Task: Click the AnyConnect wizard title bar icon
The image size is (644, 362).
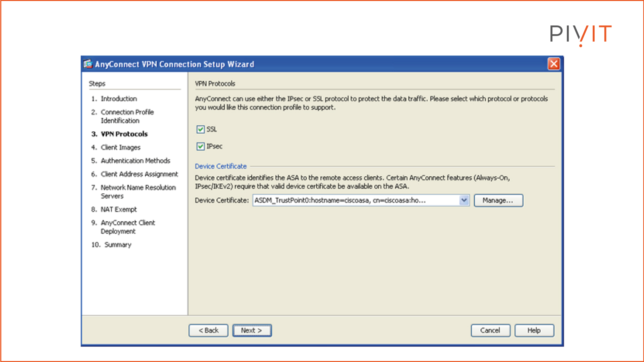Action: [x=88, y=64]
